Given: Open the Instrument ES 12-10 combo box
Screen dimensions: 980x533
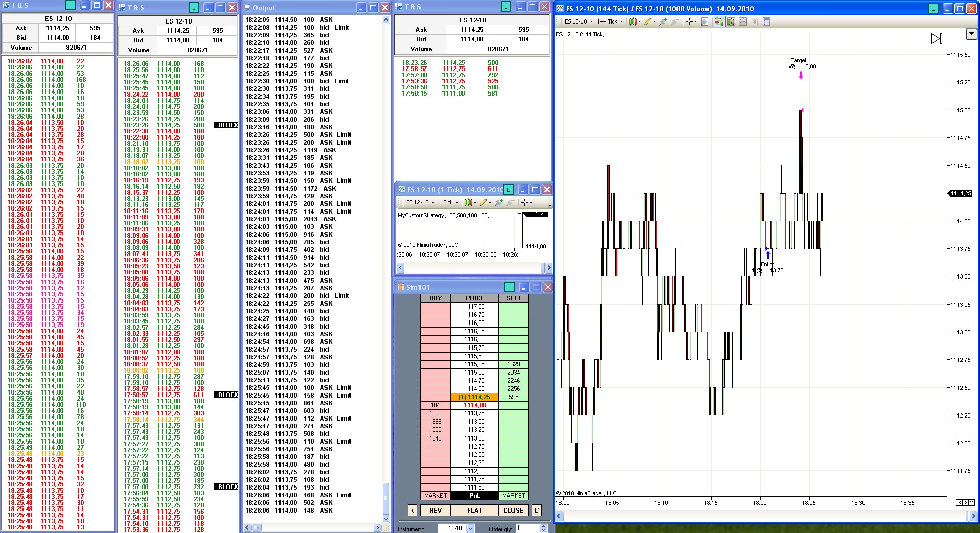Looking at the screenshot, I should [x=456, y=528].
